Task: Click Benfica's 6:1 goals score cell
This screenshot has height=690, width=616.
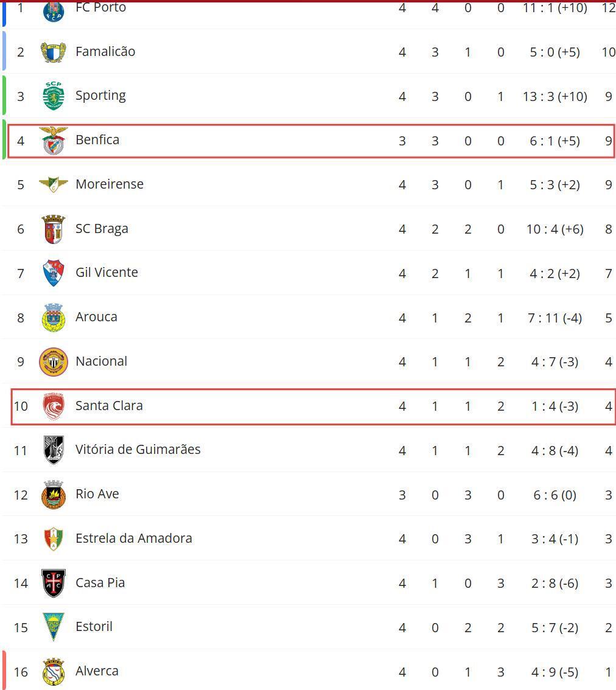Action: pos(555,141)
